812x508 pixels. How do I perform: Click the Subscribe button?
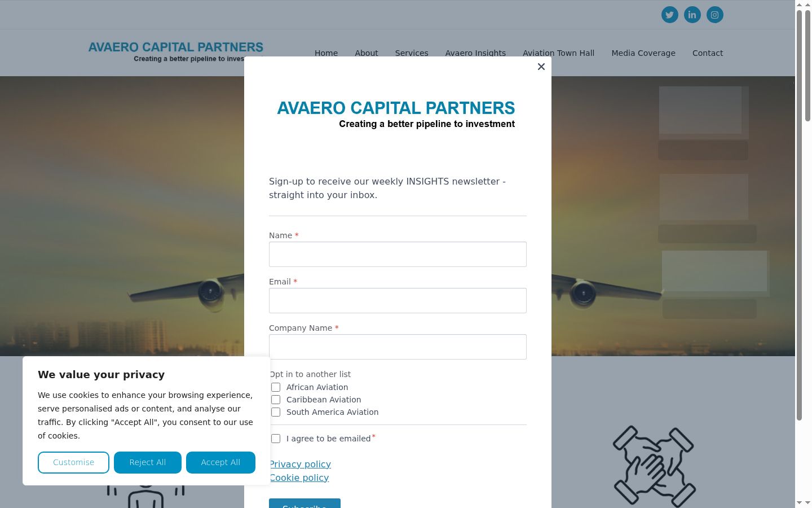[x=304, y=503]
